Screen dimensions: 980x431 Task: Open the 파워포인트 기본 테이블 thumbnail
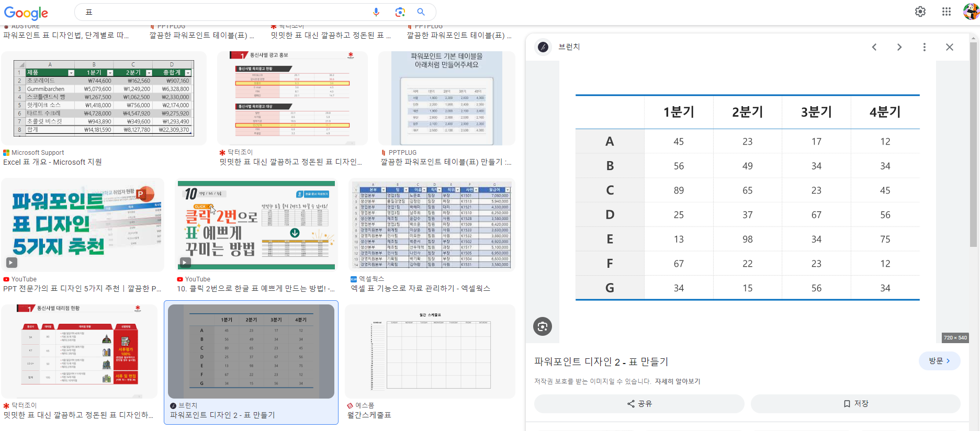(x=447, y=98)
